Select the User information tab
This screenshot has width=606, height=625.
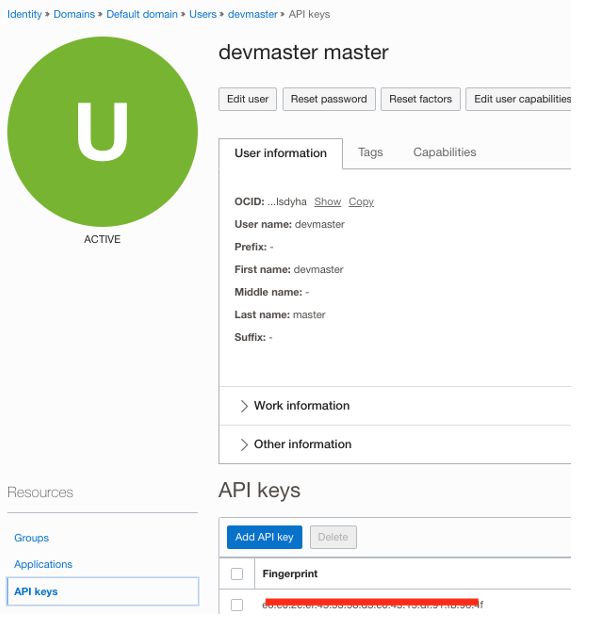281,153
